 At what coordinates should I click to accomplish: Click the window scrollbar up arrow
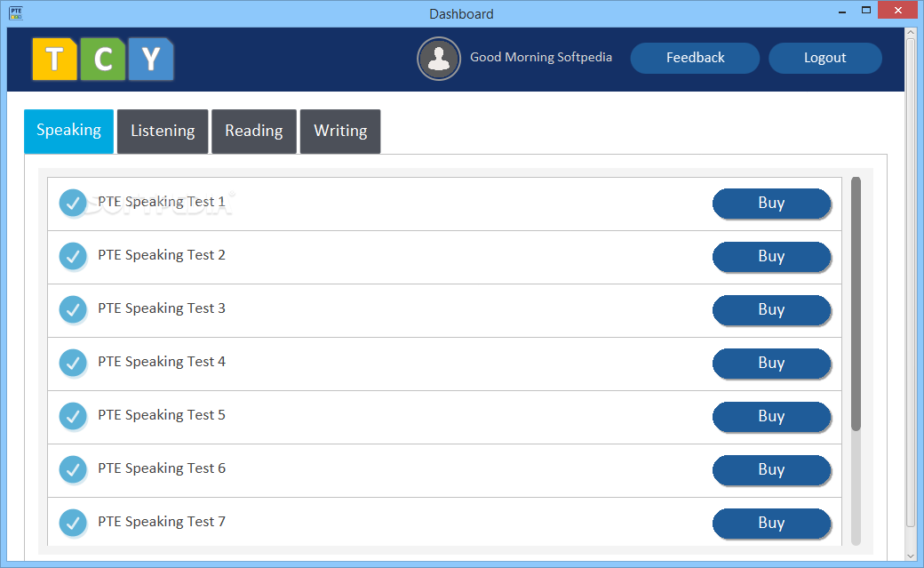911,34
